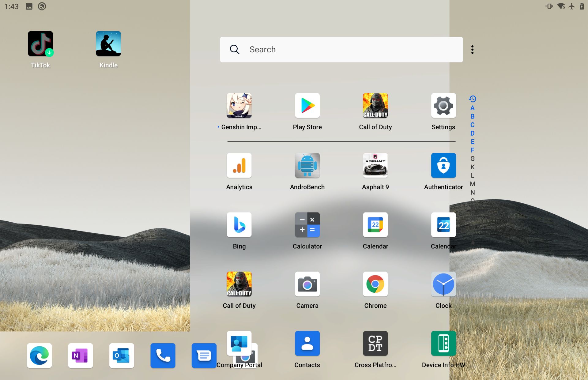Launch Cross Platform Disk Test app

[375, 344]
